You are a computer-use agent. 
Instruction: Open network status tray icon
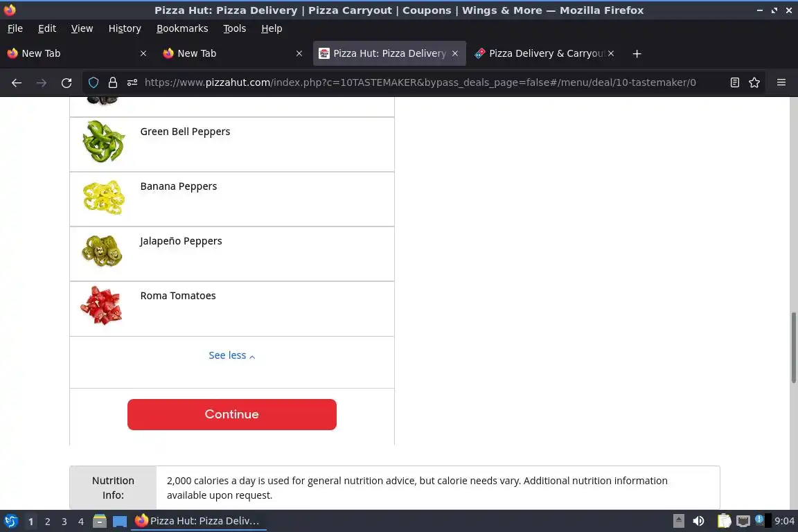point(743,521)
